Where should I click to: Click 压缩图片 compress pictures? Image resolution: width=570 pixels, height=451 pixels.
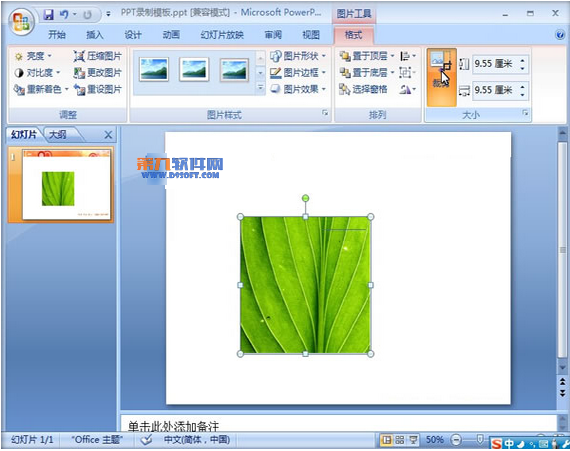(97, 56)
